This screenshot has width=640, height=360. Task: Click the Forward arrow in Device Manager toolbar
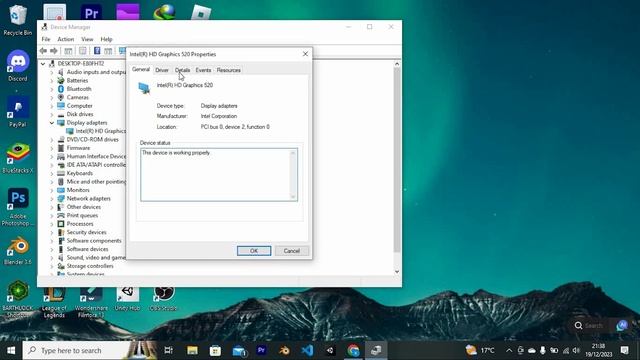pos(54,51)
